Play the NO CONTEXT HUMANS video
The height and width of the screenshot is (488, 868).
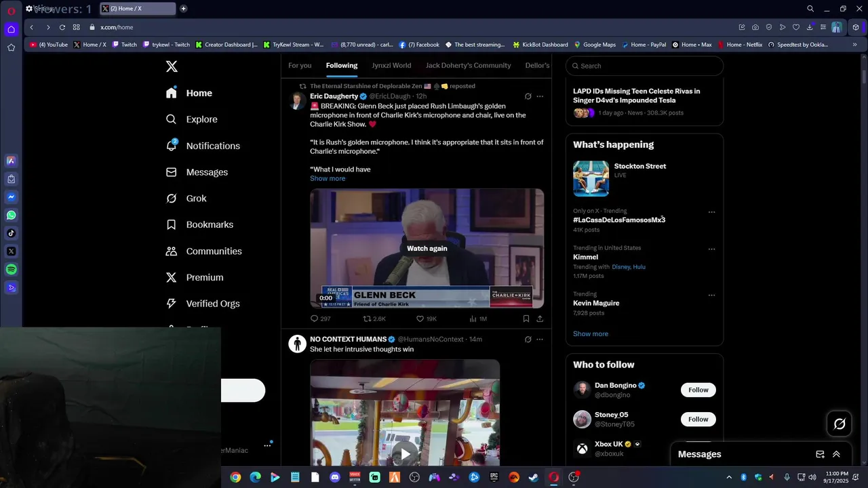[405, 453]
